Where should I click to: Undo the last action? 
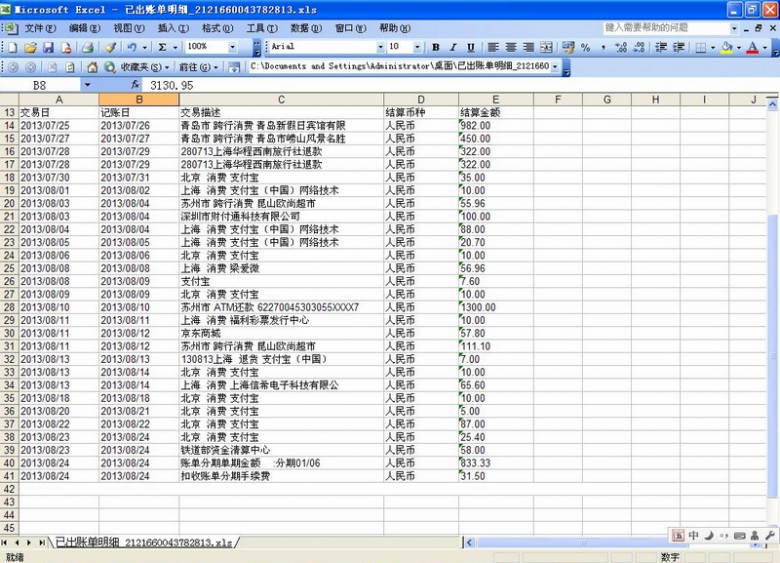coord(132,47)
